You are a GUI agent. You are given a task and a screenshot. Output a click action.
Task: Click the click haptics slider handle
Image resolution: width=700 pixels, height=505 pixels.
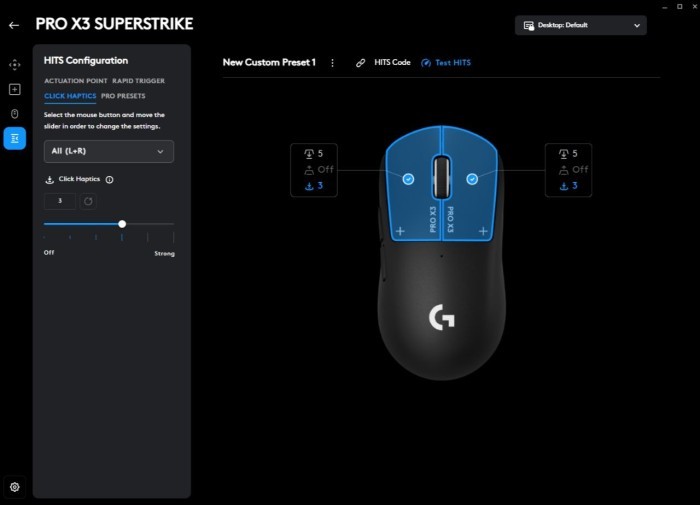point(122,224)
